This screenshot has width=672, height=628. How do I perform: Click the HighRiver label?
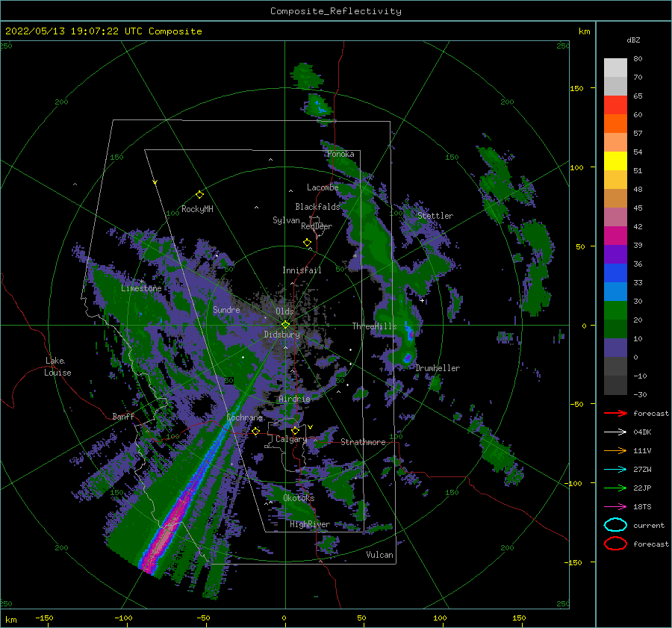click(310, 524)
